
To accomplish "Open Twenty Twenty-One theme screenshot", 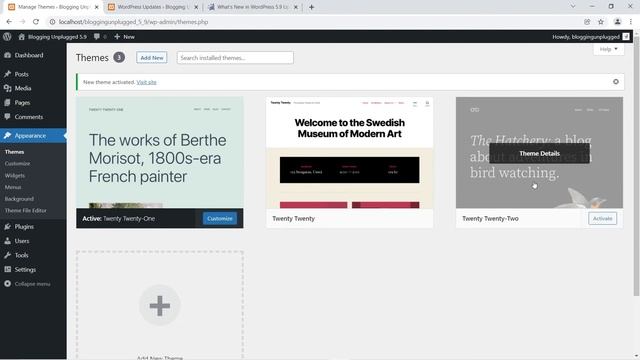I will click(160, 153).
